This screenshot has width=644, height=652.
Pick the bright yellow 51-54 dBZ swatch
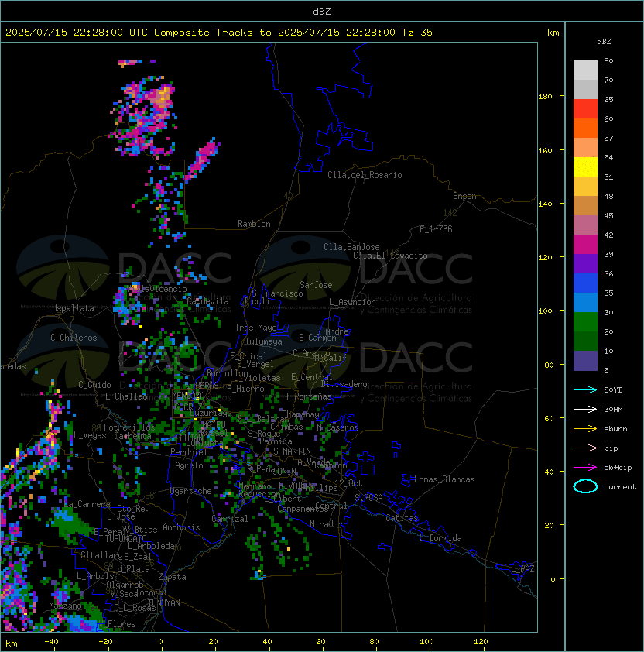coord(585,166)
